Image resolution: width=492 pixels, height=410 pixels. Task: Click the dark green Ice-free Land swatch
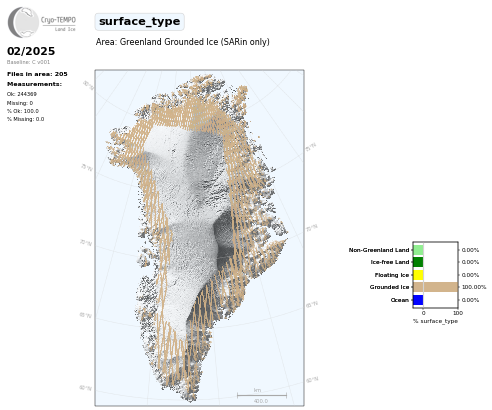click(418, 262)
